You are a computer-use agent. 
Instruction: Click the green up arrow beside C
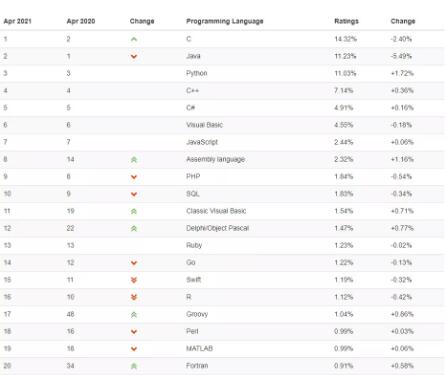134,39
